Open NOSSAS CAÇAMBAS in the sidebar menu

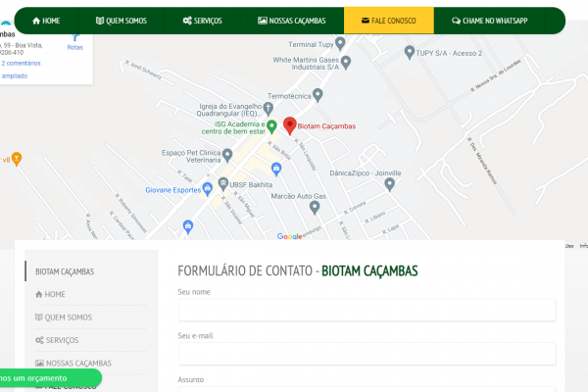pos(73,364)
